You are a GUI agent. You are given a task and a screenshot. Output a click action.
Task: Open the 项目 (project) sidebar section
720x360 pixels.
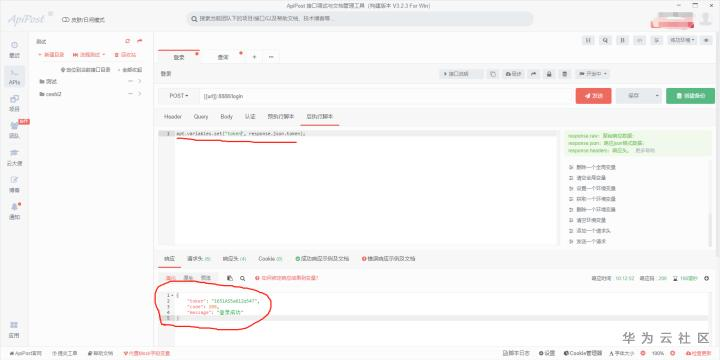coord(14,103)
